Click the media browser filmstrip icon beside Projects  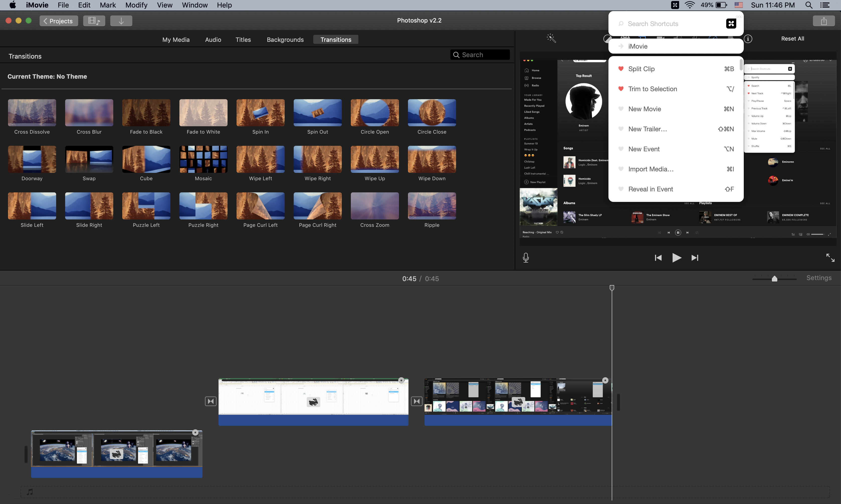(94, 21)
